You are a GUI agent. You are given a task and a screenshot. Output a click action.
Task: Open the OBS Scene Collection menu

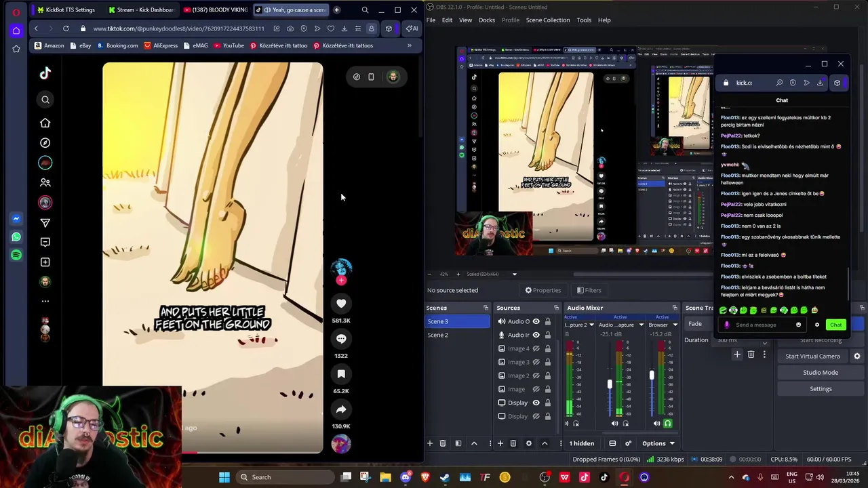548,20
